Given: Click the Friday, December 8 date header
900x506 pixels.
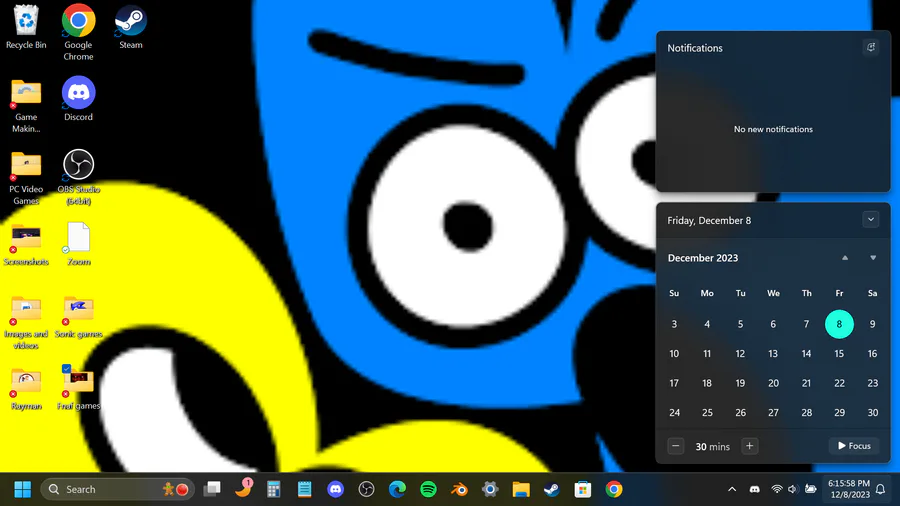Looking at the screenshot, I should point(709,220).
